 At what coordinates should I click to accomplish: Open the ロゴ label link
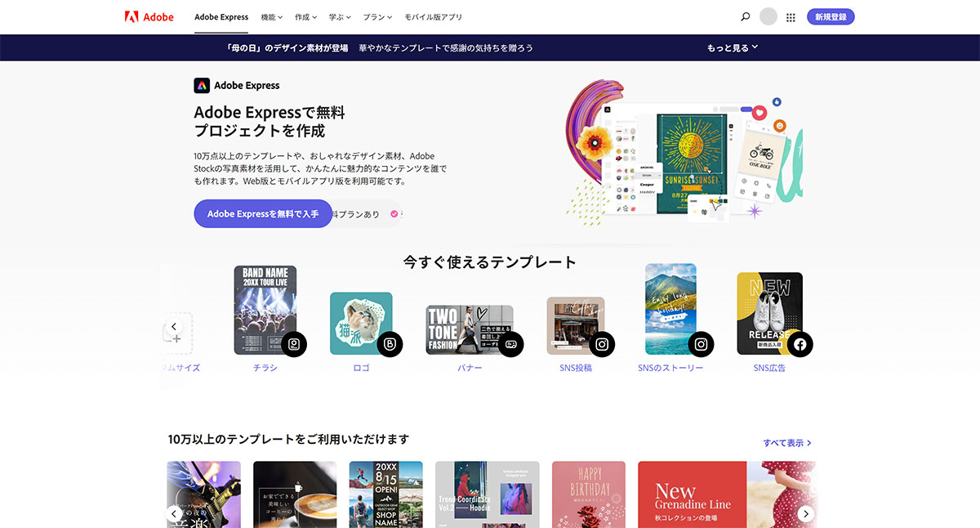pyautogui.click(x=361, y=368)
